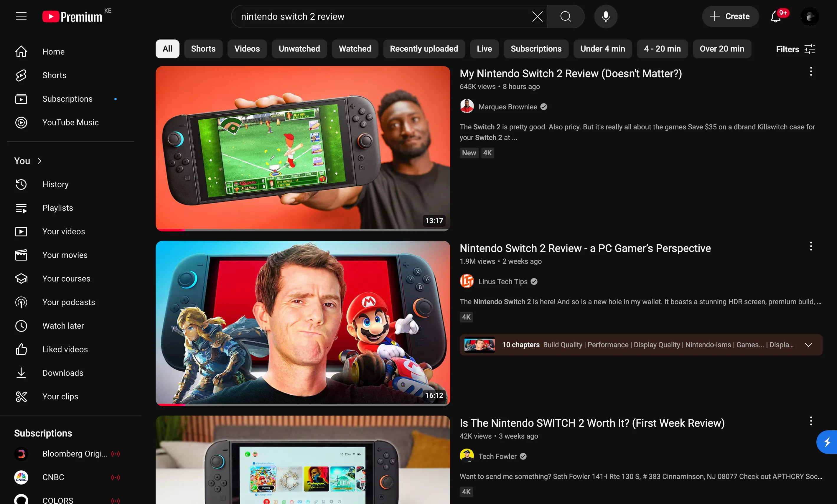Screen dimensions: 837x504
Task: Go to Home in sidebar
Action: 71,52
